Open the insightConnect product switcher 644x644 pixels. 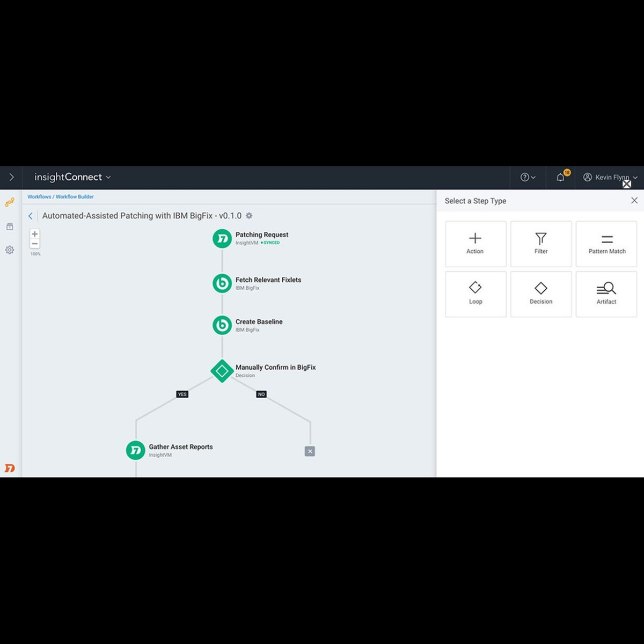click(72, 177)
